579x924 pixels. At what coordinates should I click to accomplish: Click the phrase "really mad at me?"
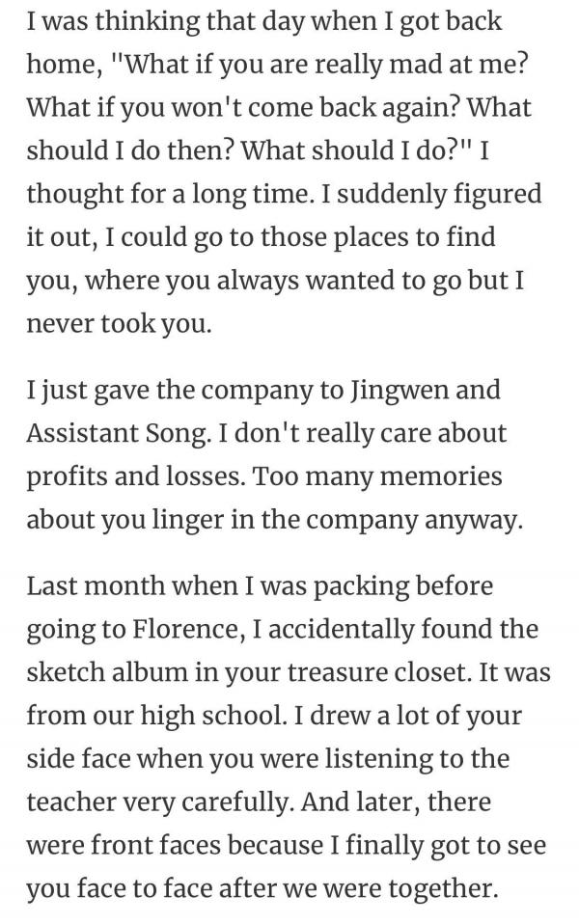[419, 65]
